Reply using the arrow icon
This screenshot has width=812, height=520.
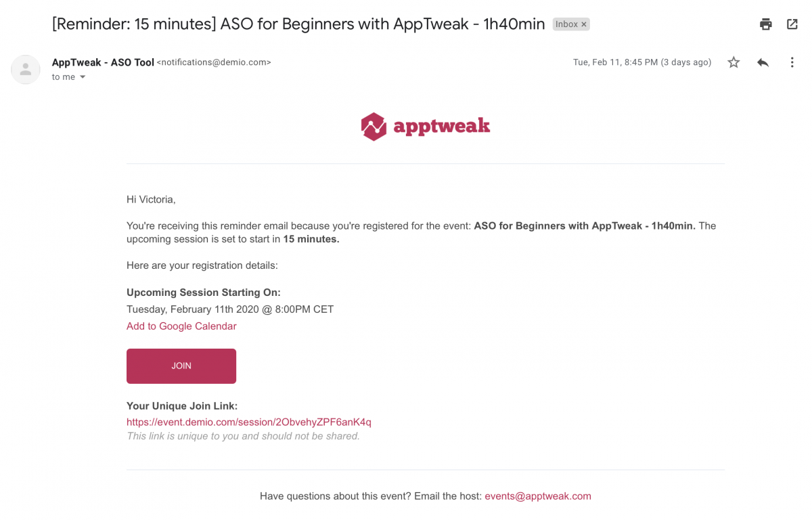(x=763, y=62)
